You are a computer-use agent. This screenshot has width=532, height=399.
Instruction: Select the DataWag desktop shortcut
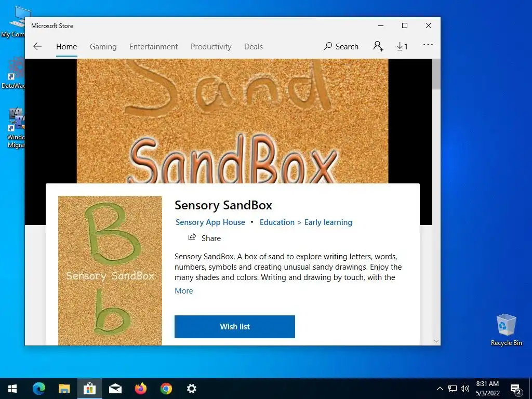pyautogui.click(x=13, y=73)
